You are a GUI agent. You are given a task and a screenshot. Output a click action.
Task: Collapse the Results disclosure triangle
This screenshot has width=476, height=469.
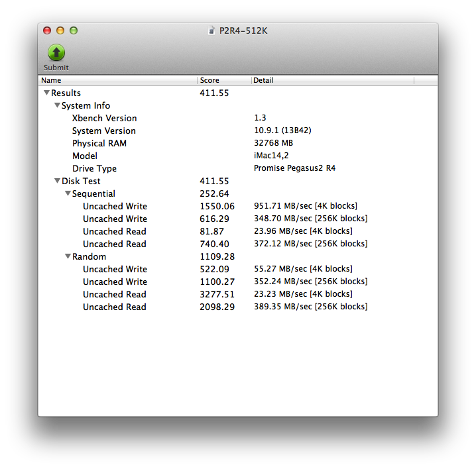[x=46, y=93]
